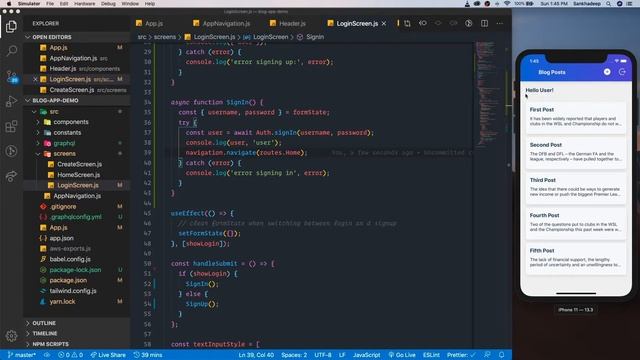The height and width of the screenshot is (360, 640).
Task: Open Source Control view with badge
Action: coord(11,76)
